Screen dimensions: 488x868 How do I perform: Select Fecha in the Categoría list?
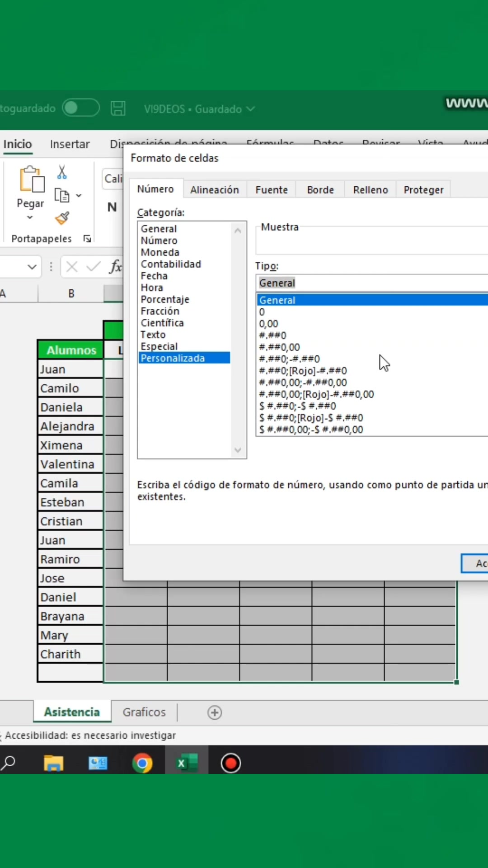pyautogui.click(x=154, y=276)
